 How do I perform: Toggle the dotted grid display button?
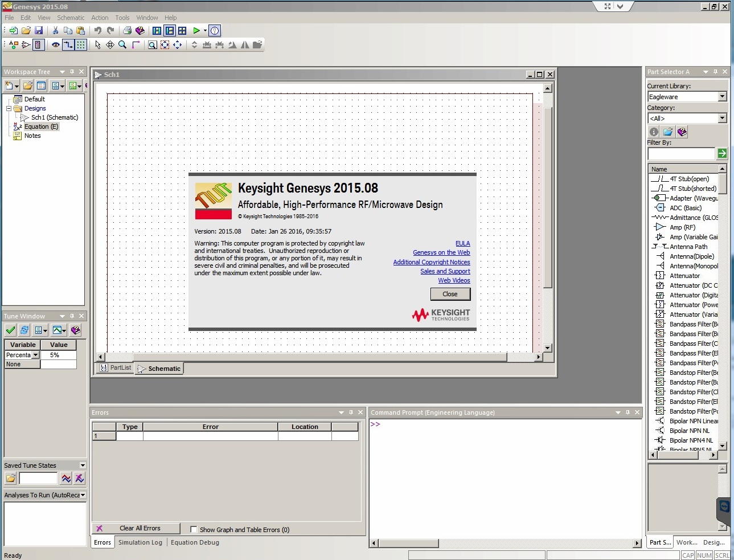(81, 45)
